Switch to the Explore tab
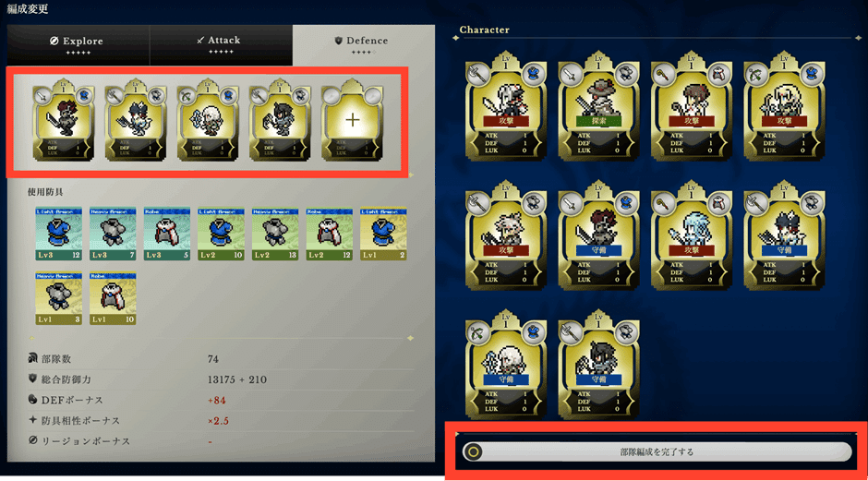Viewport: 868px width, 481px height. click(78, 45)
